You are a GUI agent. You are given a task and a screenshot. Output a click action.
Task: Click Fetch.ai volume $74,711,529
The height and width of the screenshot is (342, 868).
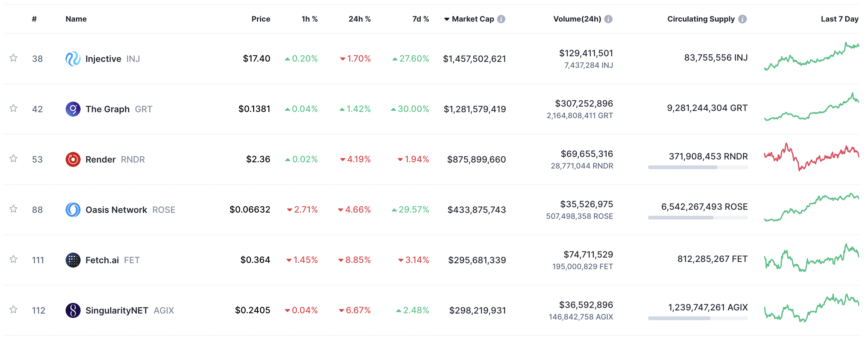588,254
